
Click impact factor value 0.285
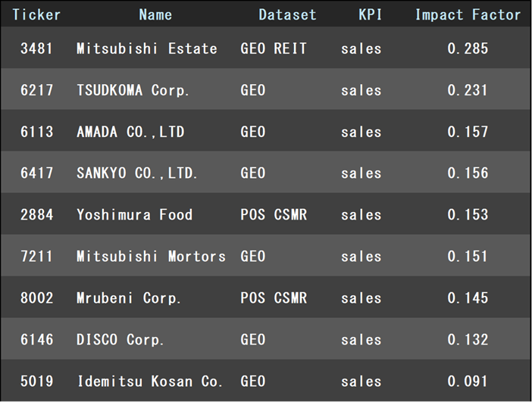[468, 48]
